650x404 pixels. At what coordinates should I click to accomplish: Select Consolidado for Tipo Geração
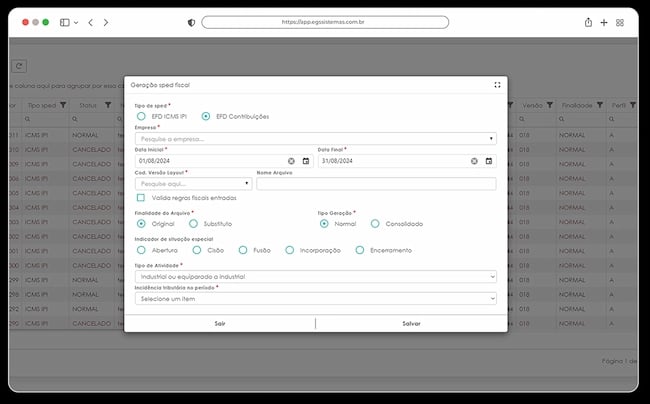[375, 224]
